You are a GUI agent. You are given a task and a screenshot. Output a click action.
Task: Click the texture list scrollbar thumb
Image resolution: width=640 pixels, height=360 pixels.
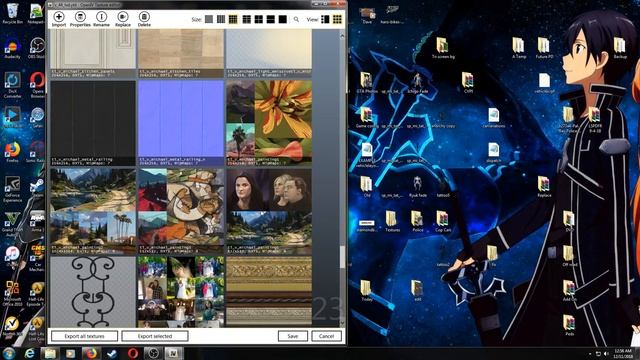point(342,257)
